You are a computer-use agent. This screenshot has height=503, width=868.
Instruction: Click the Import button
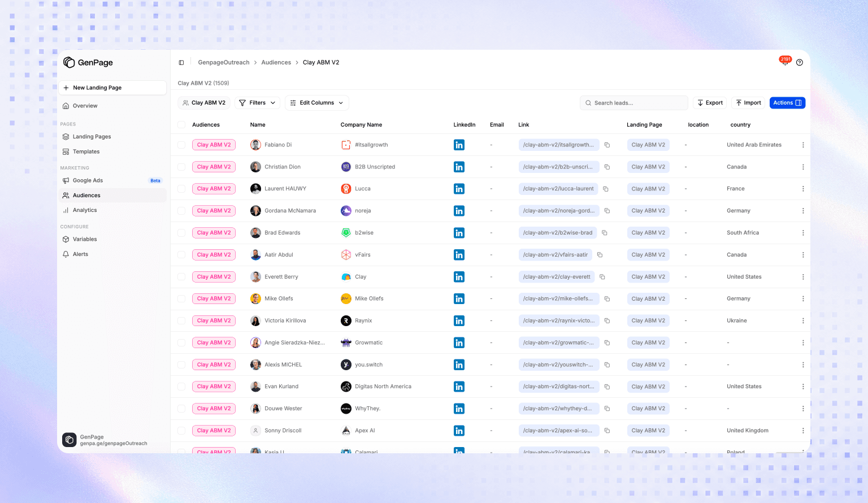(x=748, y=103)
